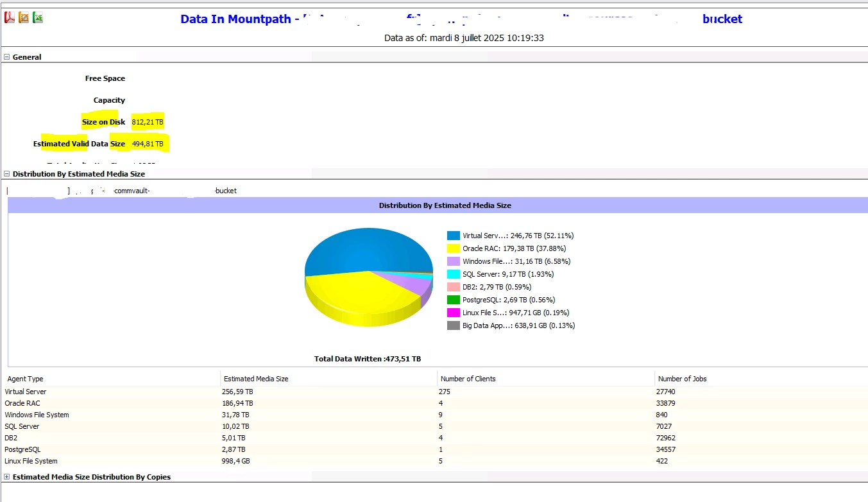Click the magenta Linux File S... legend swatch
The image size is (868, 502).
click(454, 313)
